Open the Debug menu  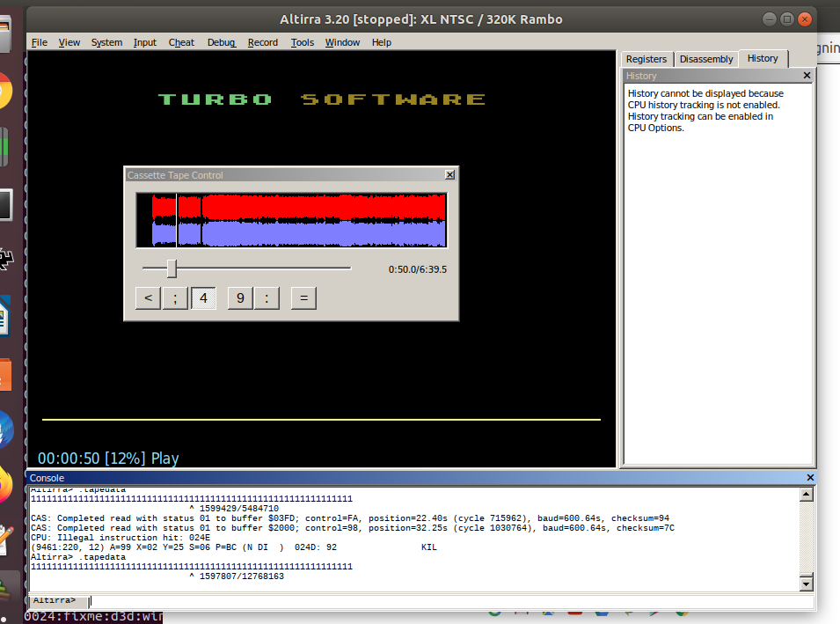coord(222,42)
